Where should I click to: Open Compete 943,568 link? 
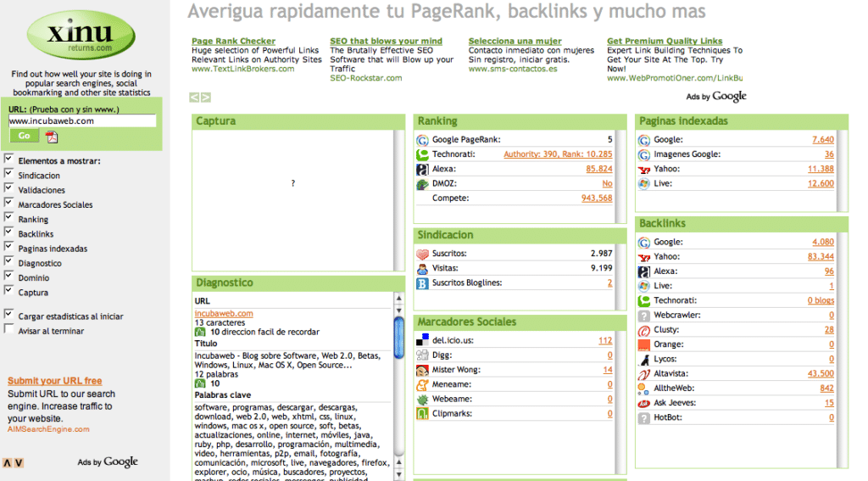pos(597,199)
